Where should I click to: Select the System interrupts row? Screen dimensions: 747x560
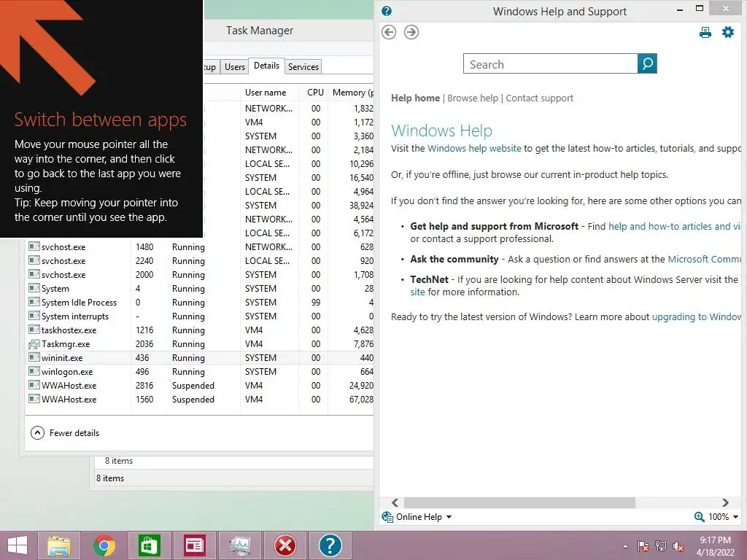click(200, 316)
